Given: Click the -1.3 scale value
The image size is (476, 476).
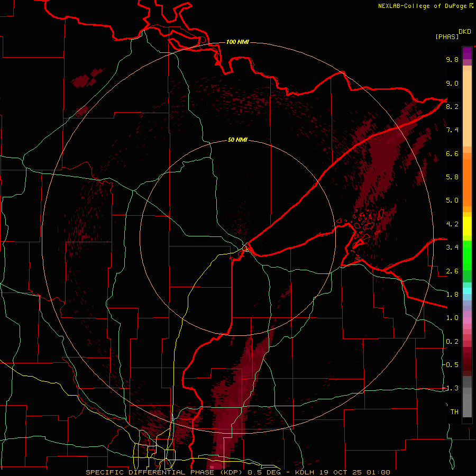Looking at the screenshot, I should pyautogui.click(x=450, y=388).
